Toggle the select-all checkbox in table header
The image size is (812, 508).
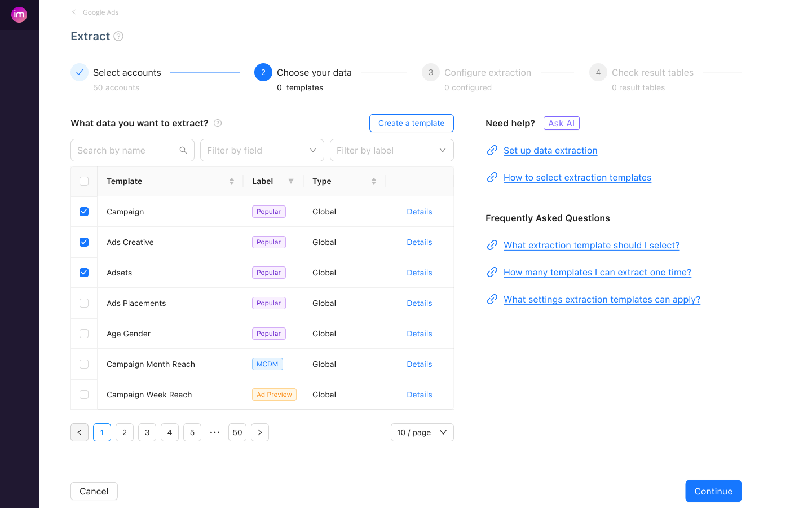pos(83,181)
